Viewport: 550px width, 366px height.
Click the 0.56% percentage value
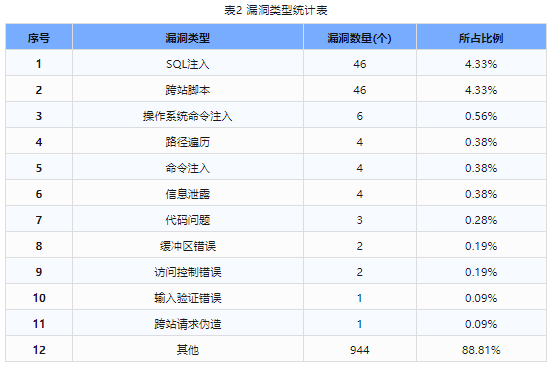481,116
